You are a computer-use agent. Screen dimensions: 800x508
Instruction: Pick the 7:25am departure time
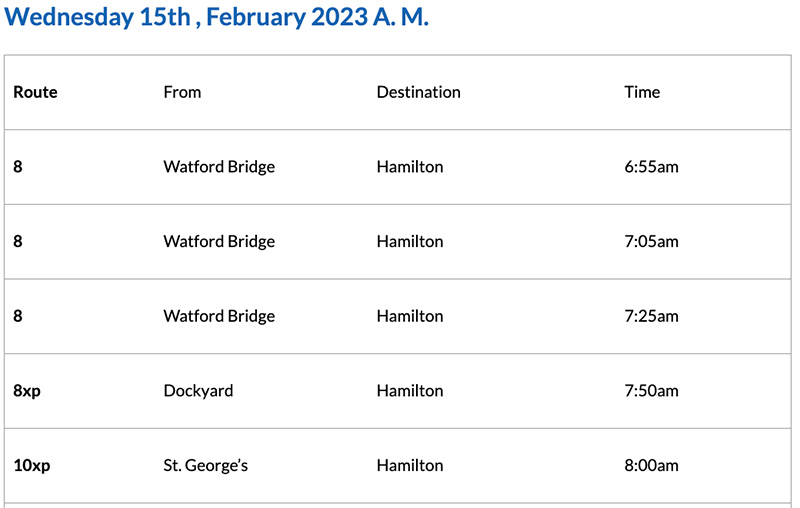click(651, 316)
